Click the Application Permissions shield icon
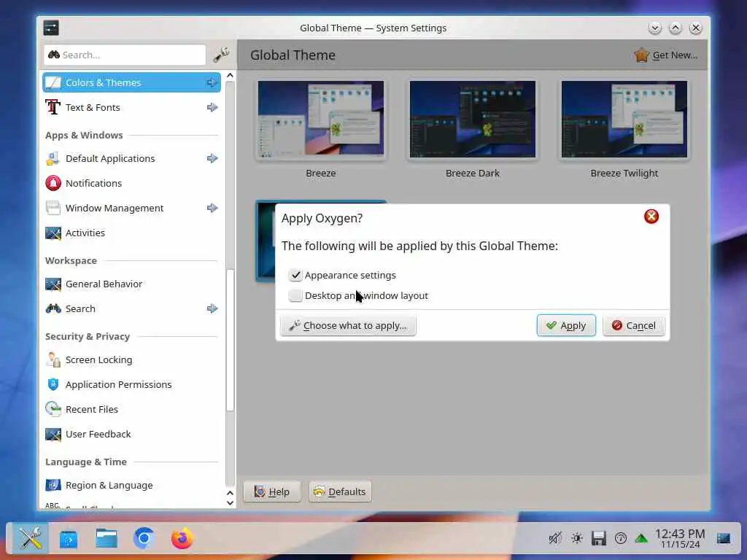The image size is (747, 560). click(53, 384)
